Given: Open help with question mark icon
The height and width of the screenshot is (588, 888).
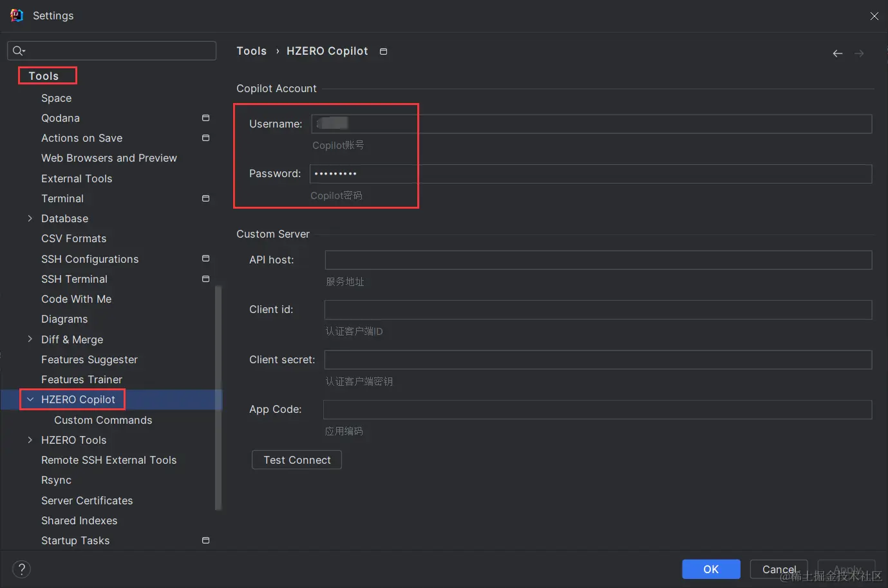Looking at the screenshot, I should [21, 569].
